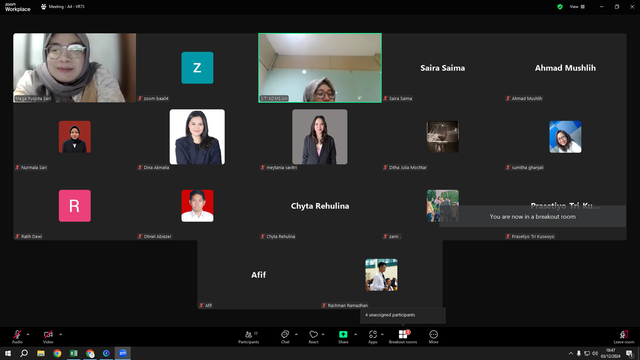Expand share options arrow beside Share
The height and width of the screenshot is (360, 640).
coord(356,334)
